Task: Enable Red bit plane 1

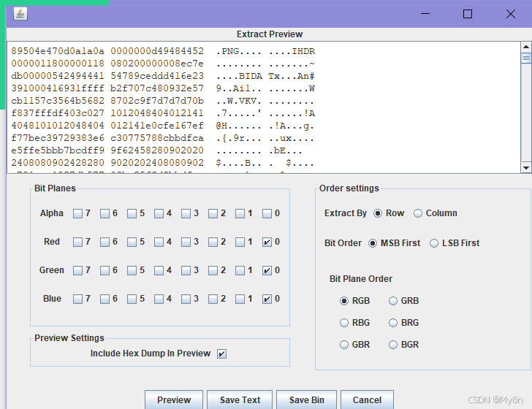Action: click(240, 242)
